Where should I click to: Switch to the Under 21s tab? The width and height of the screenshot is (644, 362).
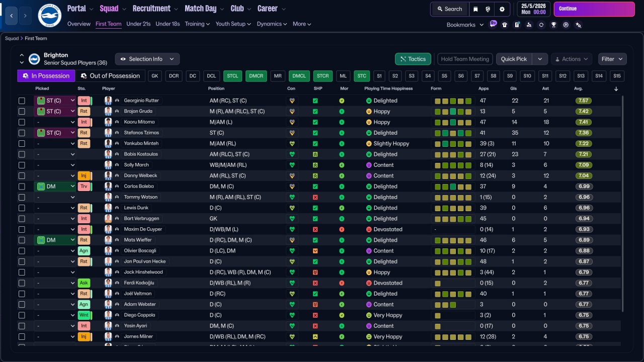tap(138, 24)
